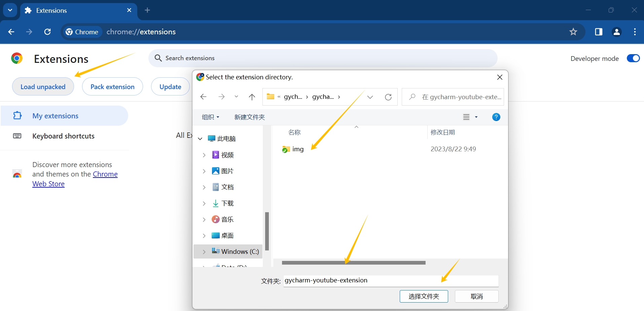The image size is (644, 311).
Task: Click Pack extension button
Action: (x=112, y=87)
